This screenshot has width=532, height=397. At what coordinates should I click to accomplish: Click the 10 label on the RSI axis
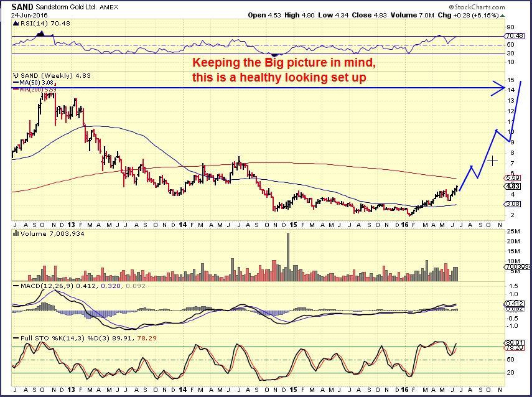tap(511, 62)
